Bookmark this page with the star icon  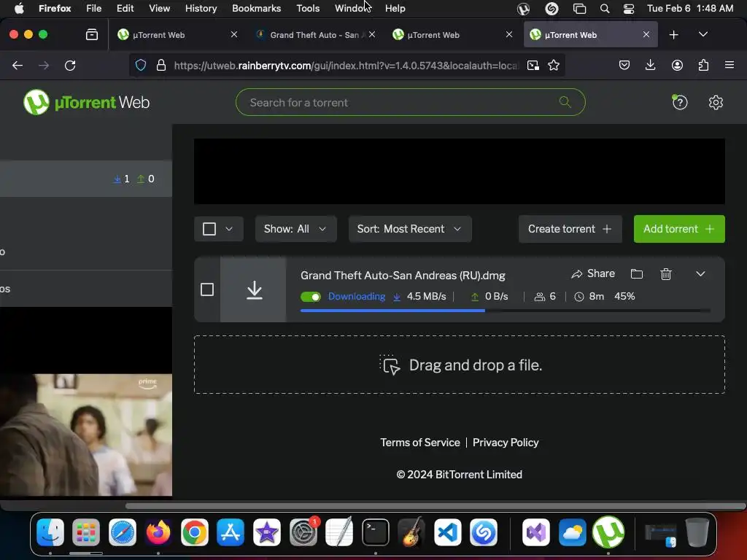(x=553, y=65)
